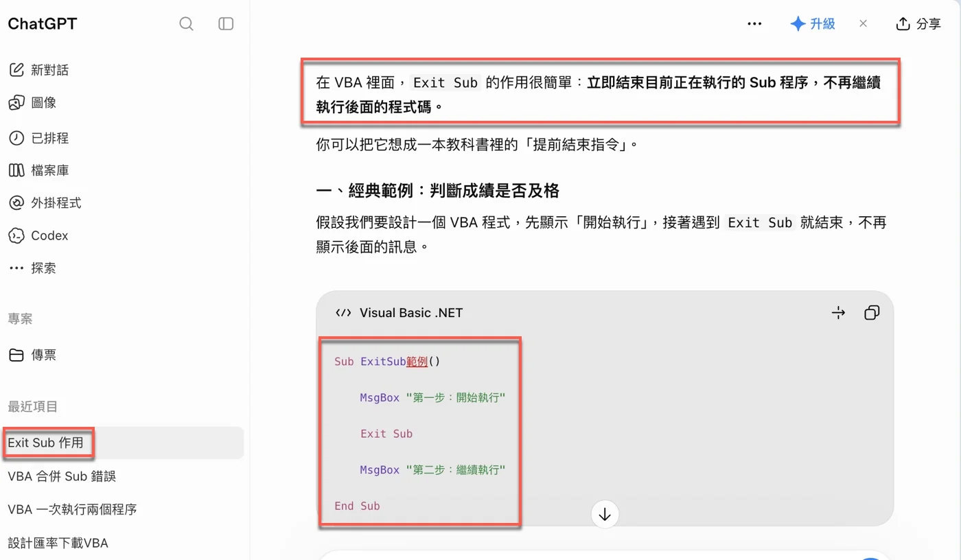The height and width of the screenshot is (560, 961).
Task: Click the code line "第一步：開始執行"
Action: pyautogui.click(x=432, y=397)
